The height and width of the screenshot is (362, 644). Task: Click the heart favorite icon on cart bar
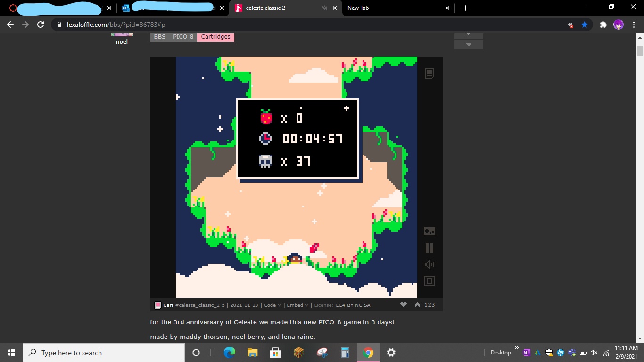[403, 304]
